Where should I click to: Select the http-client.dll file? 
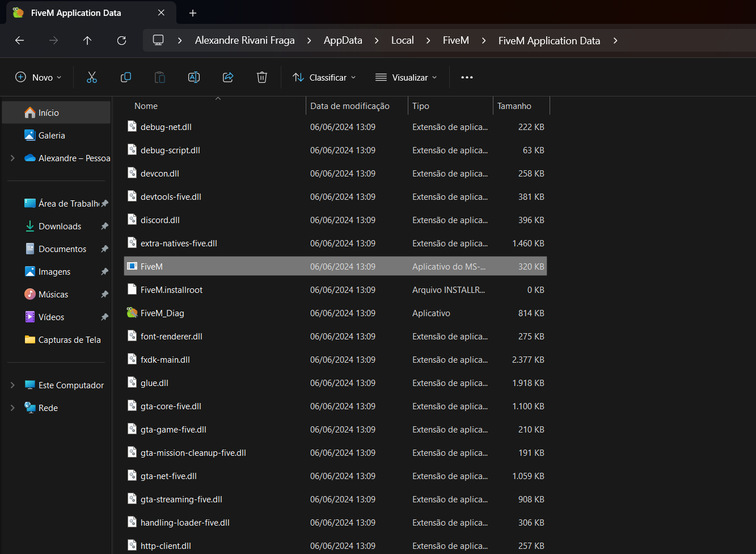335,546
